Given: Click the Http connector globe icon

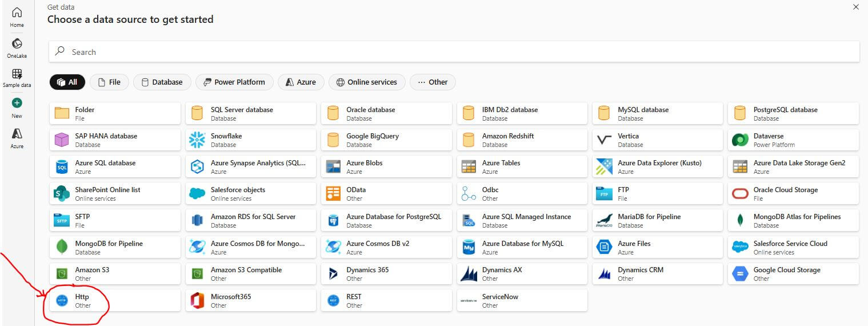Looking at the screenshot, I should tap(62, 300).
